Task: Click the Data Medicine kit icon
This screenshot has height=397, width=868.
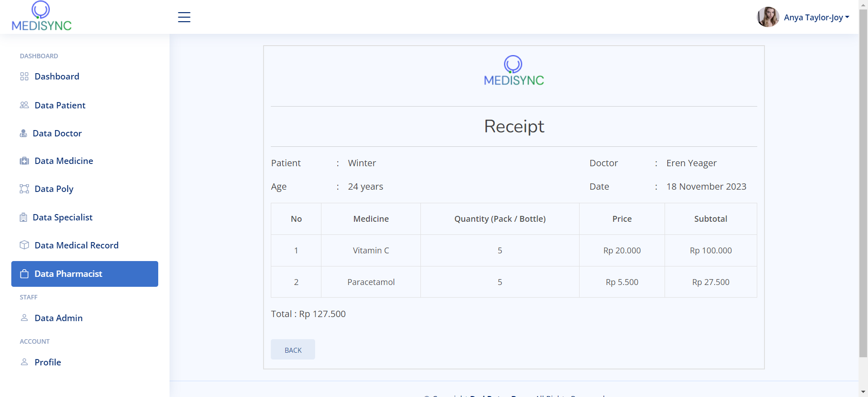Action: [24, 161]
